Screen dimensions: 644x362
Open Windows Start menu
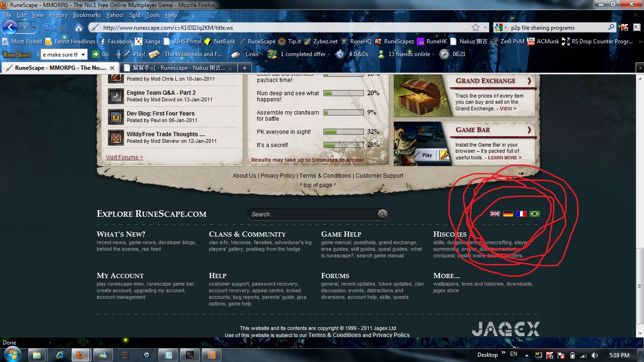point(12,354)
